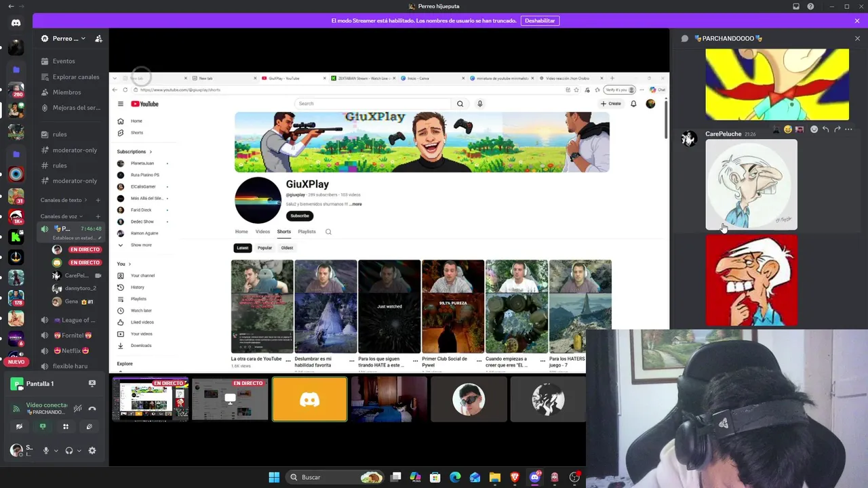Open YouTube hamburger guide menu
The width and height of the screenshot is (868, 488).
121,104
